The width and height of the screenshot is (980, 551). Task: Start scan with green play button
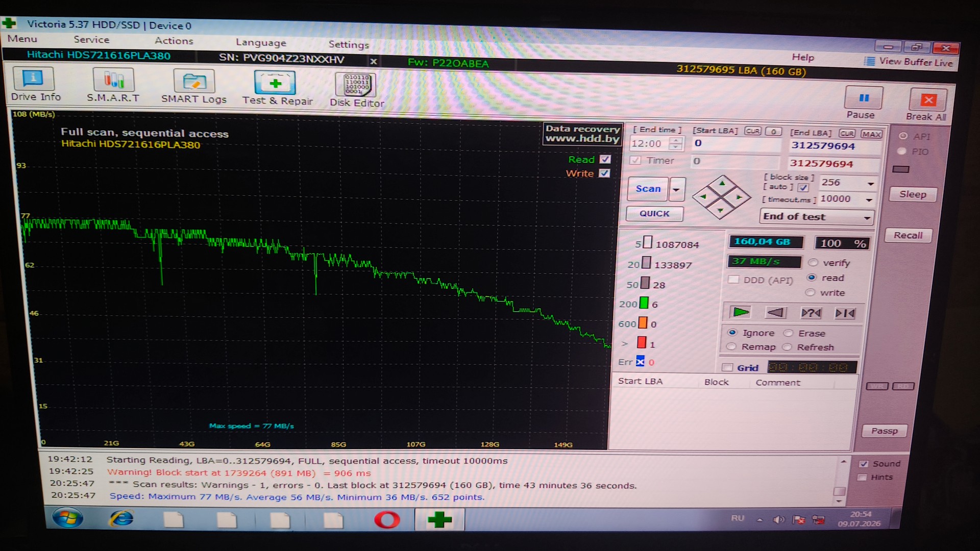click(x=741, y=312)
